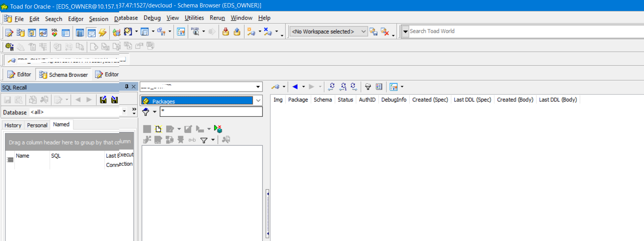Open the SQL optimizer icon with the heart
Image resolution: width=644 pixels, height=241 pixels.
54,33
